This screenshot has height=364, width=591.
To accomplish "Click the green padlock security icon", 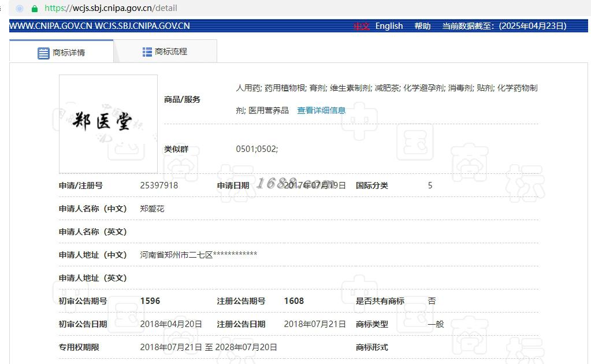I will coord(35,8).
